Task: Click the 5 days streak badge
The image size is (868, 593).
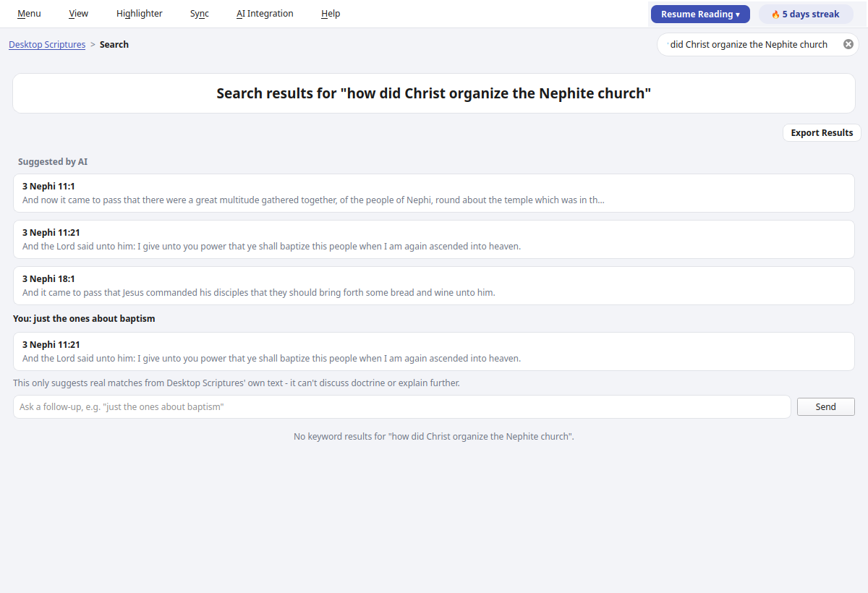Action: pos(806,14)
